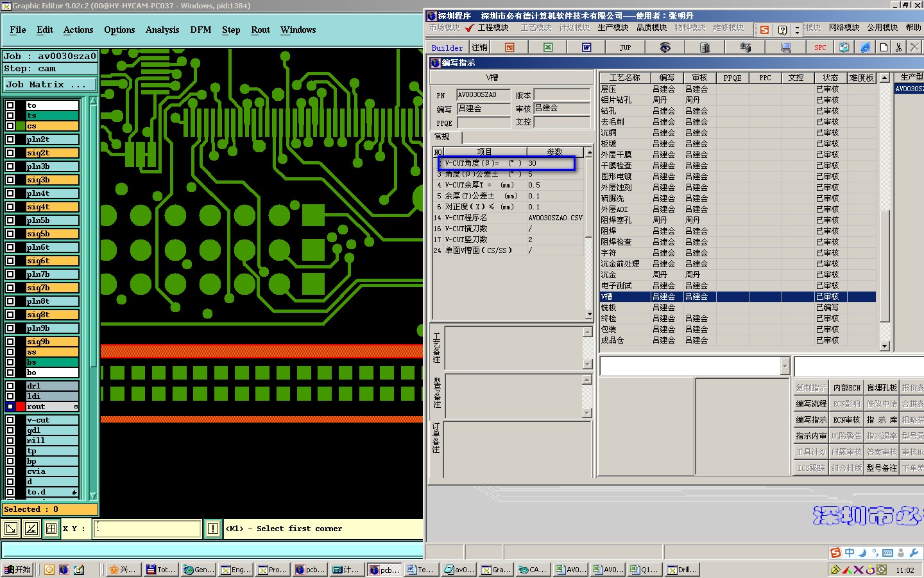Click the Sogou S icon in floating toolbar
Screen dimensions: 924x578
(x=764, y=30)
